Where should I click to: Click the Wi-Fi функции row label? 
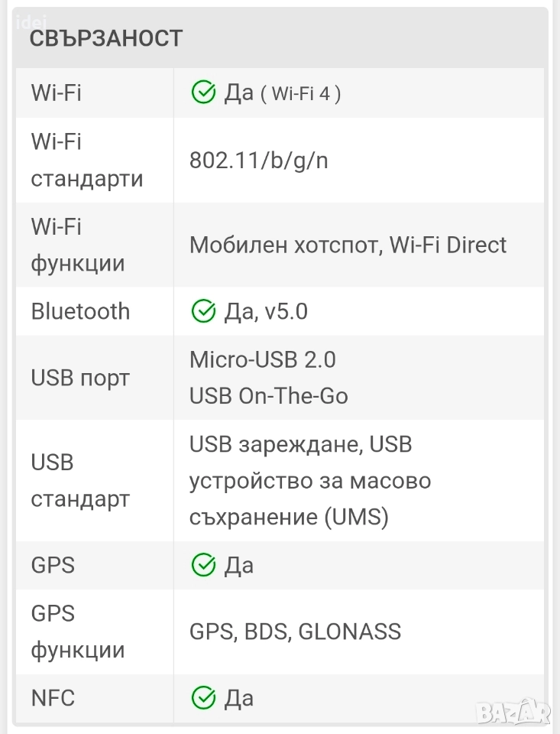click(x=77, y=245)
